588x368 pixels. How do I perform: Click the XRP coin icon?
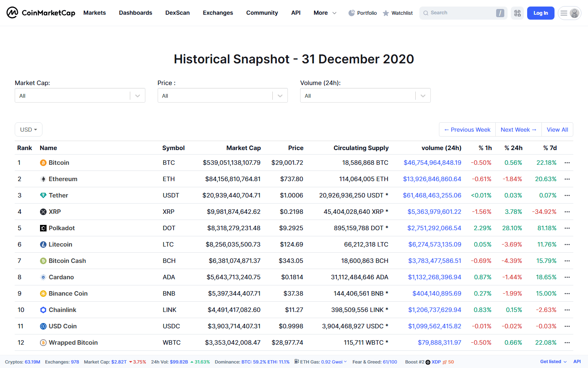(x=43, y=212)
